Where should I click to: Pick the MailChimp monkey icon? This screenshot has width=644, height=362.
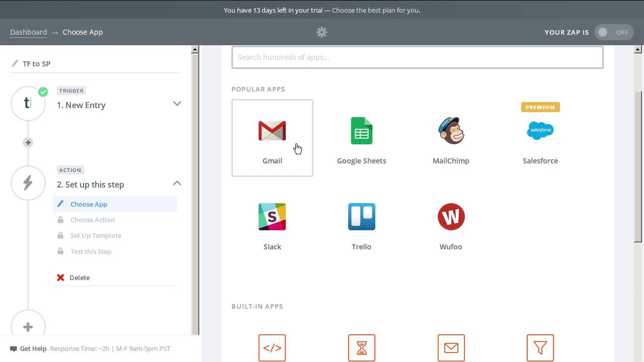tap(451, 131)
